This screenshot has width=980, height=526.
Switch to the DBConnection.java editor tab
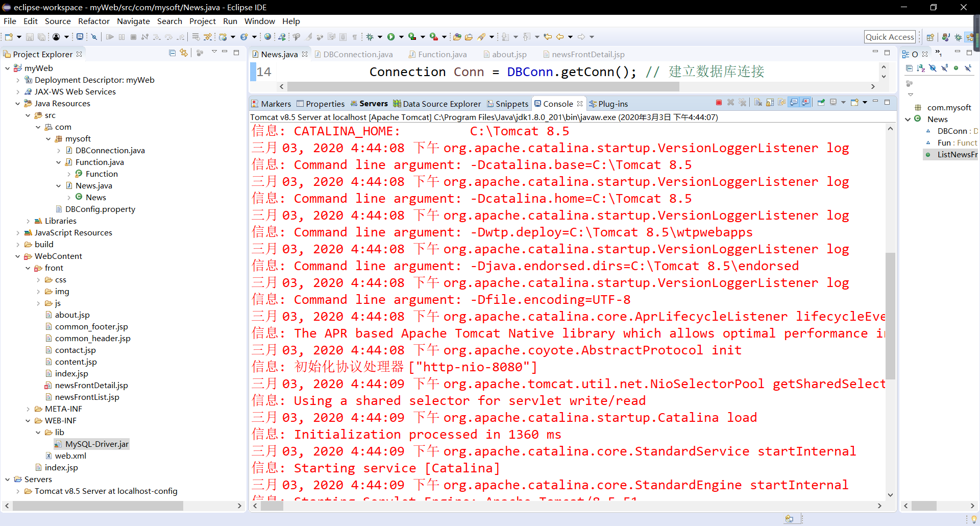tap(353, 54)
